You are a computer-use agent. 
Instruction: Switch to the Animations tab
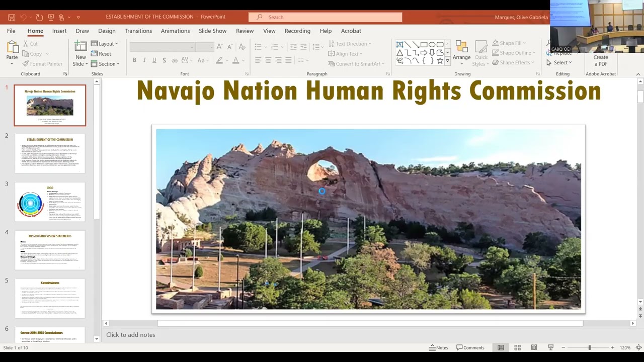pyautogui.click(x=176, y=31)
